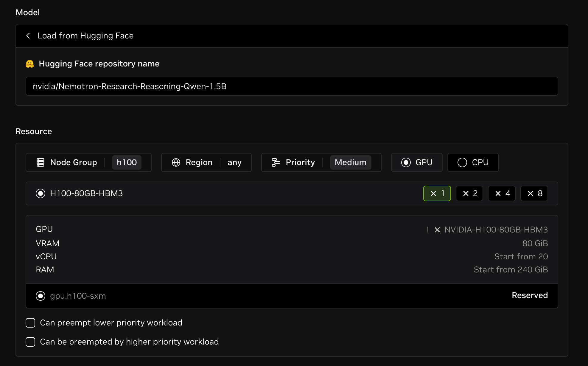Click the Start from 20 vCPU value

pyautogui.click(x=521, y=257)
